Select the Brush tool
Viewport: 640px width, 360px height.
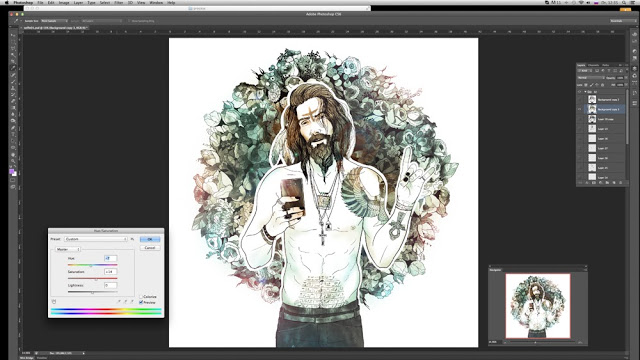coord(13,81)
